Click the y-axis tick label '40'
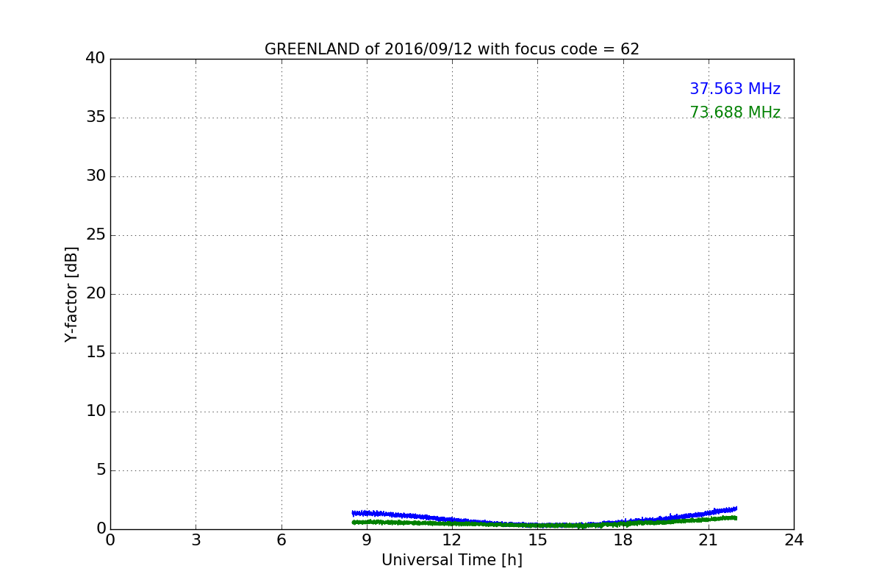882x588 pixels. [96, 59]
